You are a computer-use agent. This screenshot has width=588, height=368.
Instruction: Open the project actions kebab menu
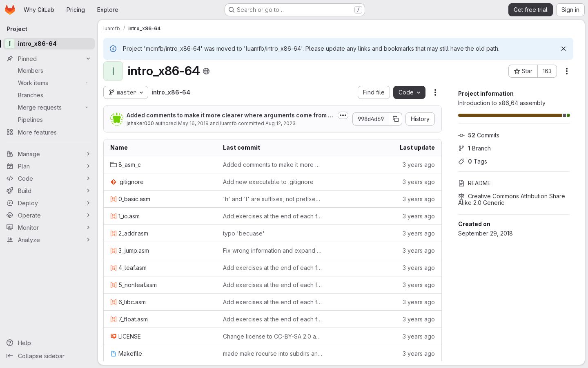click(x=567, y=71)
